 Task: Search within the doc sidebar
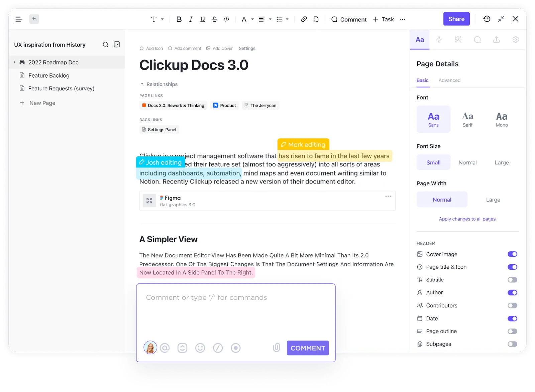(x=105, y=44)
